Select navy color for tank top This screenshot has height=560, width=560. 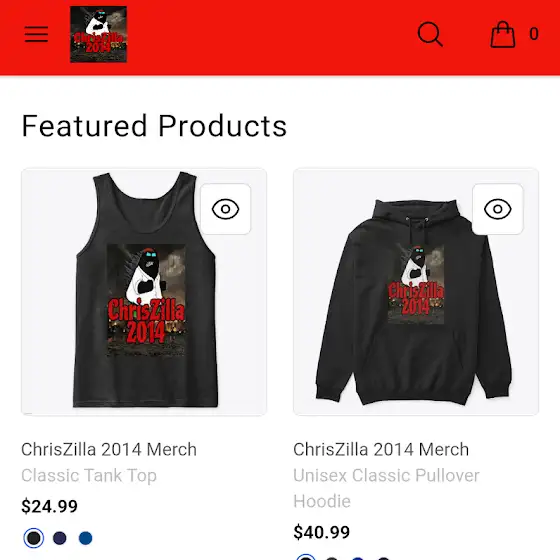click(x=60, y=538)
